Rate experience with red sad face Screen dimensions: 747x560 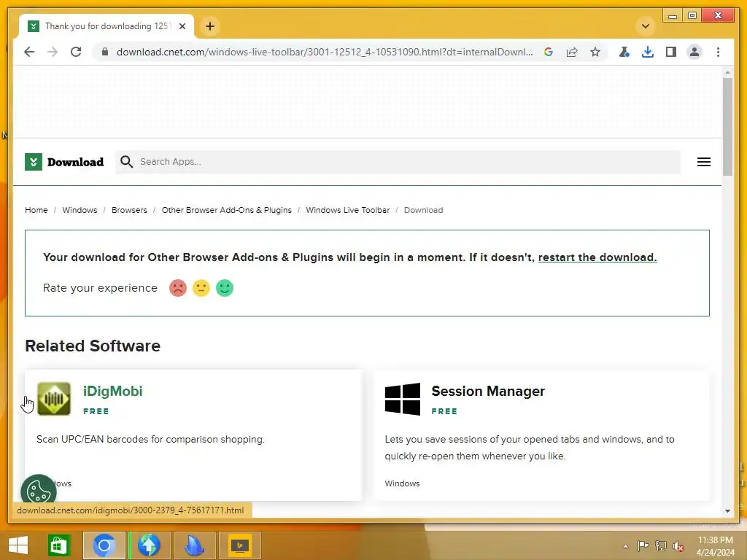click(x=178, y=288)
